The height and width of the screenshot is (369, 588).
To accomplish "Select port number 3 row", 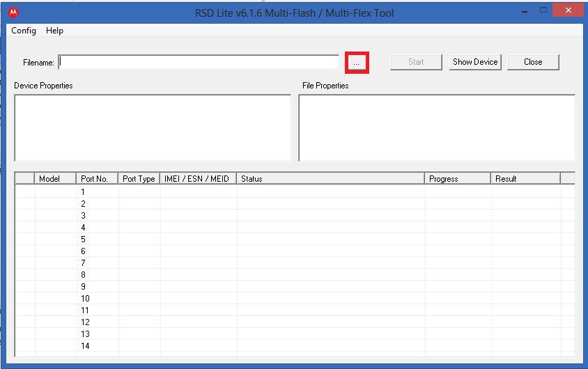I will tap(295, 216).
